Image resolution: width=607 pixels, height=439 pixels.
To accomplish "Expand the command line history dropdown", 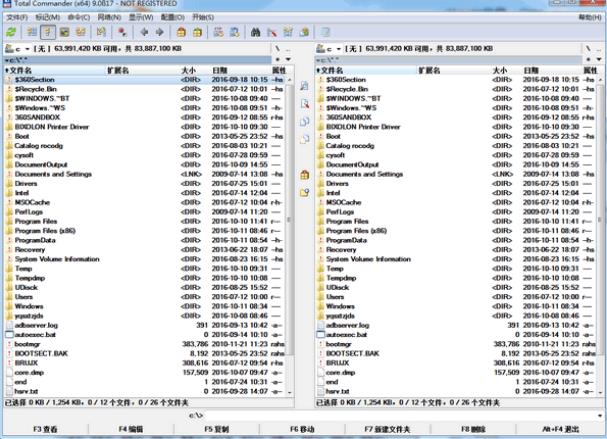I will click(x=601, y=413).
